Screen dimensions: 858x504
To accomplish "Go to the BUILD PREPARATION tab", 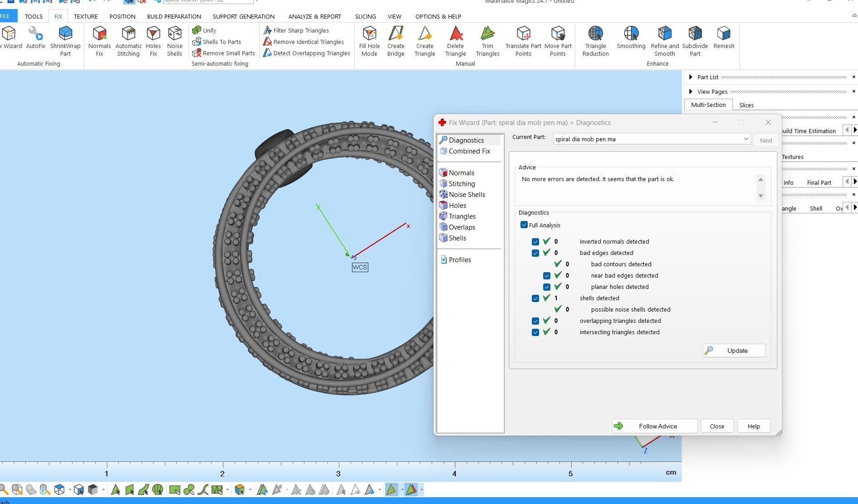I will [x=174, y=16].
